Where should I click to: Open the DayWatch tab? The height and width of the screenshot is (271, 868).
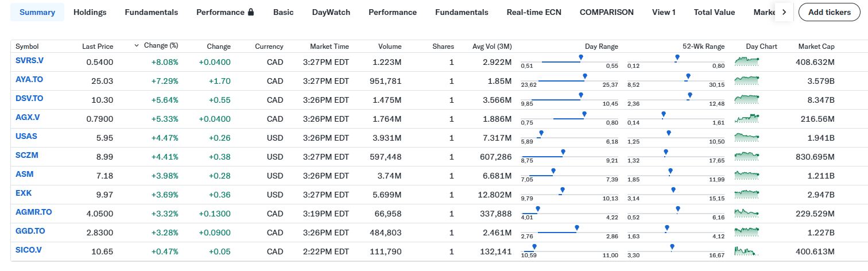click(x=331, y=12)
